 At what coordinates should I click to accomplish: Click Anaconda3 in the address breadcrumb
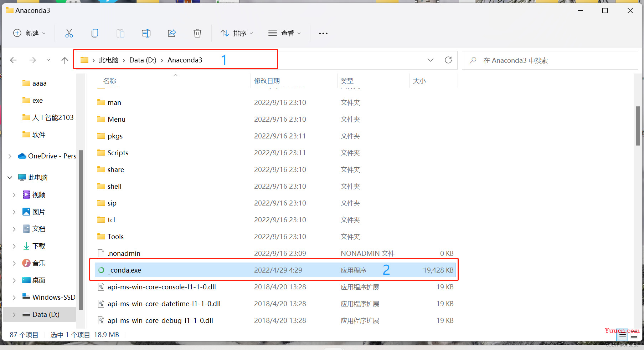click(185, 60)
